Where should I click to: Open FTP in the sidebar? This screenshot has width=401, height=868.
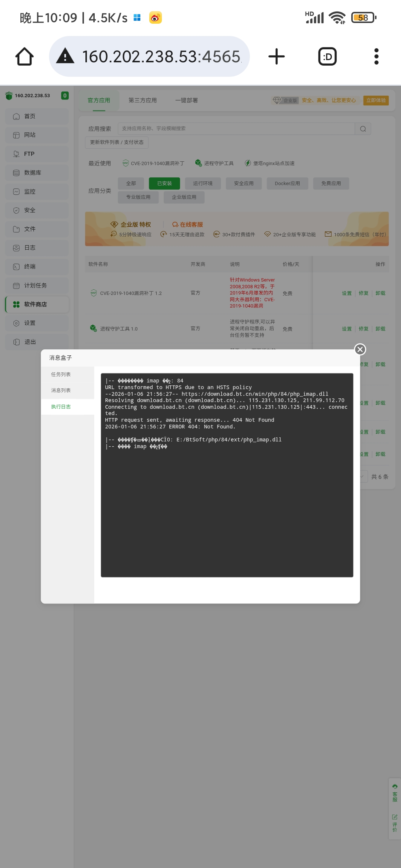(37, 154)
